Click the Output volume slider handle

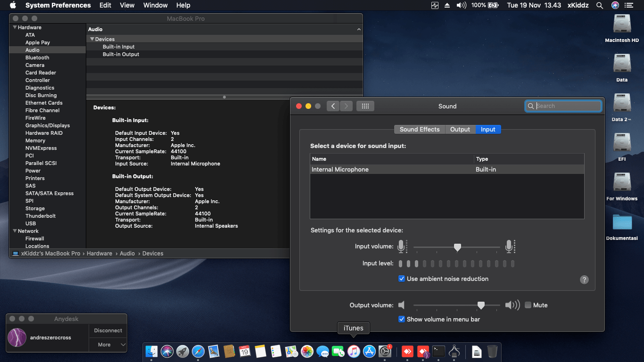click(481, 305)
